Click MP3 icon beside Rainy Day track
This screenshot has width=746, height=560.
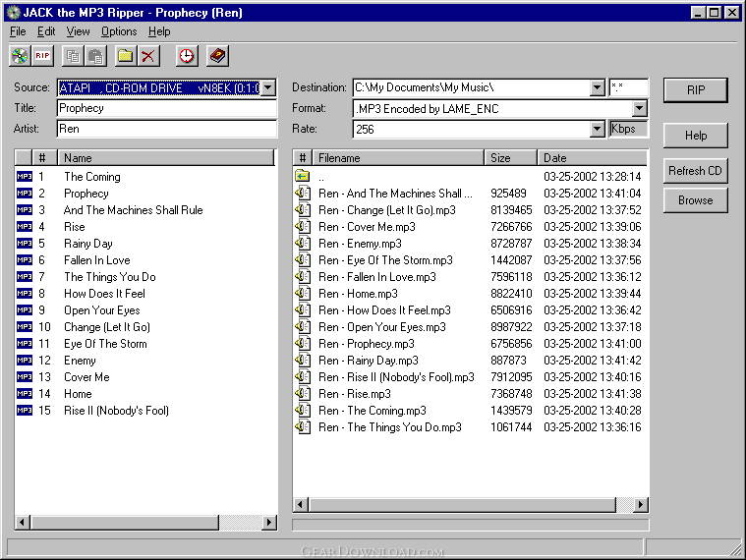pyautogui.click(x=25, y=244)
